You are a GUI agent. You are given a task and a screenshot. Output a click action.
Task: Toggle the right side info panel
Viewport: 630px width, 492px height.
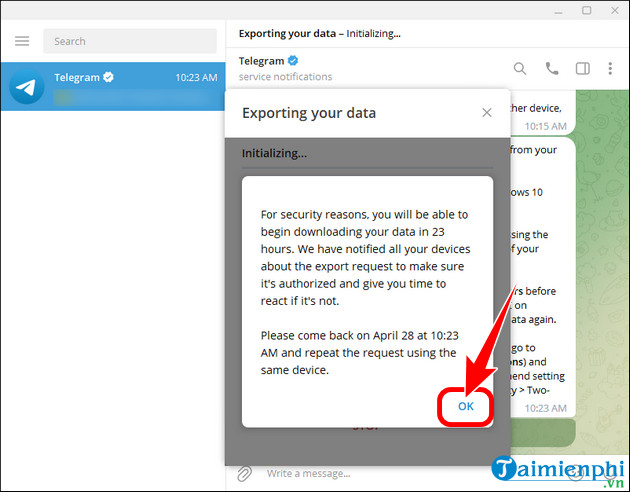pos(582,69)
